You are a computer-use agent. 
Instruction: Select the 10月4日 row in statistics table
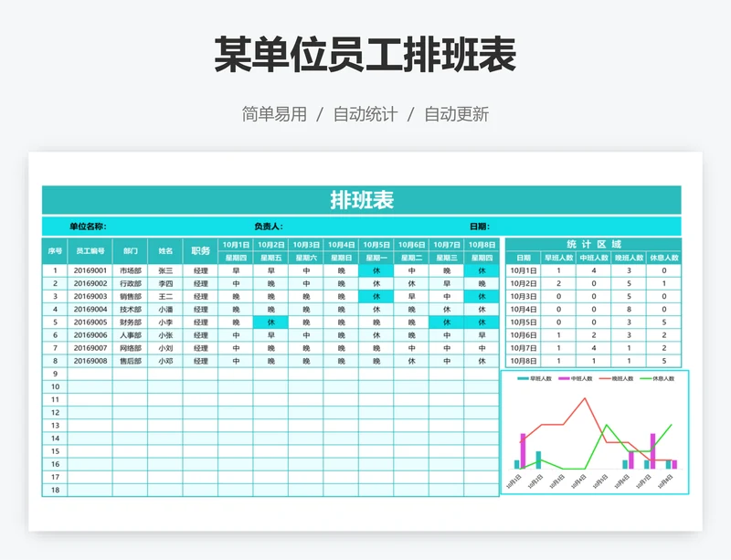[593, 309]
